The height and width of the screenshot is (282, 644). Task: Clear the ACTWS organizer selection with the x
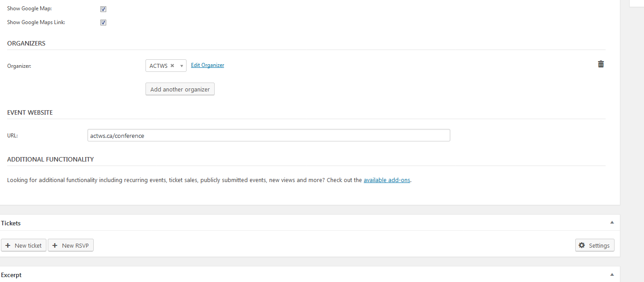point(172,66)
